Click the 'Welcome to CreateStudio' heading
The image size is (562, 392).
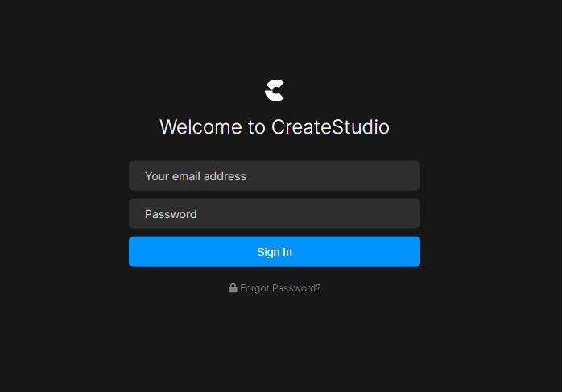pos(275,127)
